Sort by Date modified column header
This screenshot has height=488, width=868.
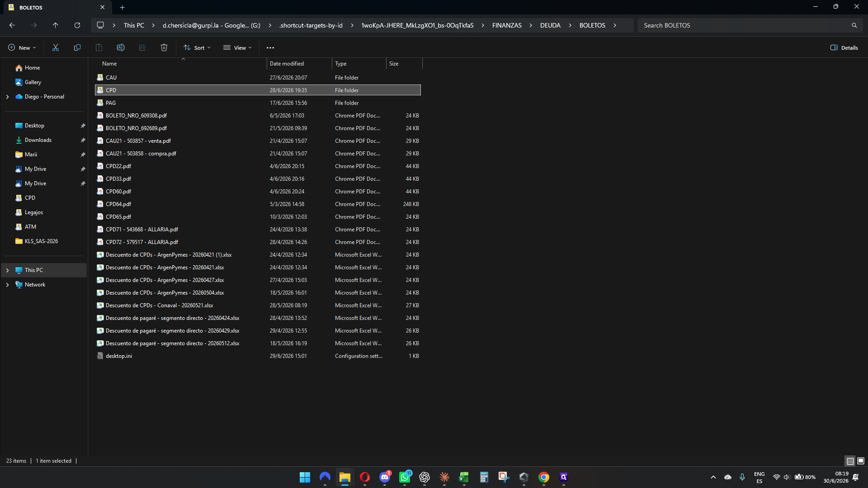(287, 64)
